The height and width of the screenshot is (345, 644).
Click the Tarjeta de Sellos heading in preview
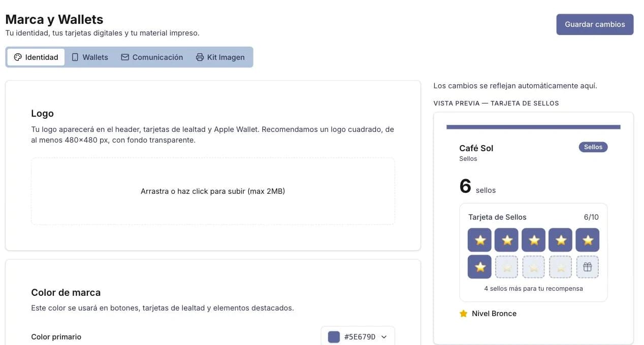pyautogui.click(x=497, y=217)
